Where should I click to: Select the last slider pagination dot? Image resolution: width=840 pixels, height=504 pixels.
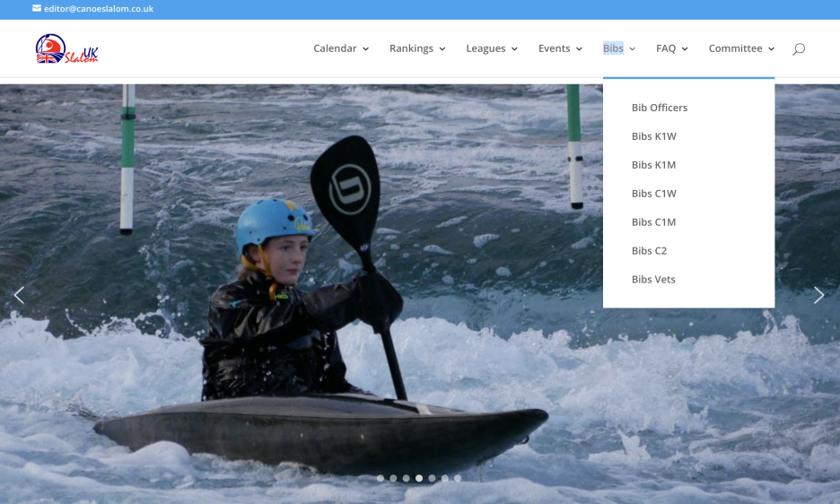pos(458,479)
